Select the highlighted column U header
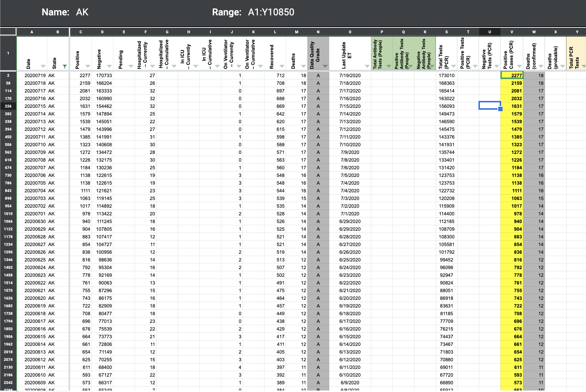Screen dimensions: 586x392 click(x=490, y=32)
